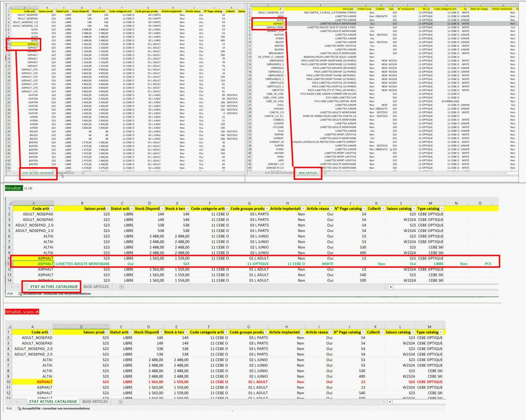The height and width of the screenshot is (420, 526).
Task: Click horizontal scroll left arrow in 'si ok' sheet
Action: tap(391, 287)
